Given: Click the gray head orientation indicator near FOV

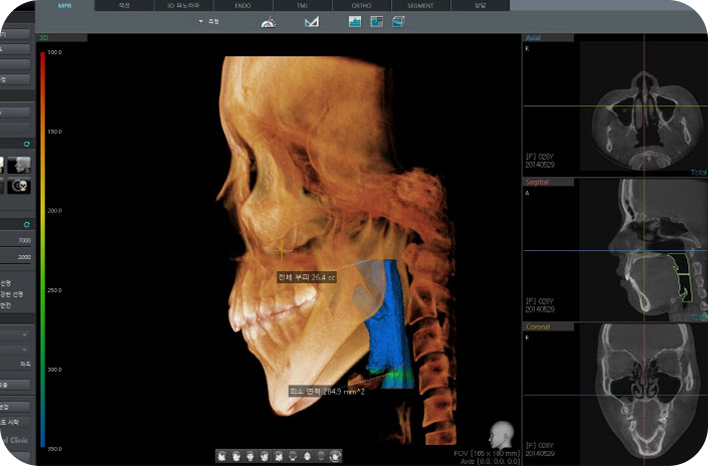Looking at the screenshot, I should pos(502,434).
